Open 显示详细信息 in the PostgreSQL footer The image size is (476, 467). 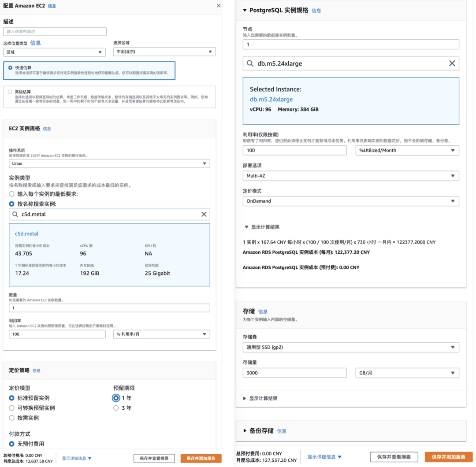pyautogui.click(x=324, y=457)
